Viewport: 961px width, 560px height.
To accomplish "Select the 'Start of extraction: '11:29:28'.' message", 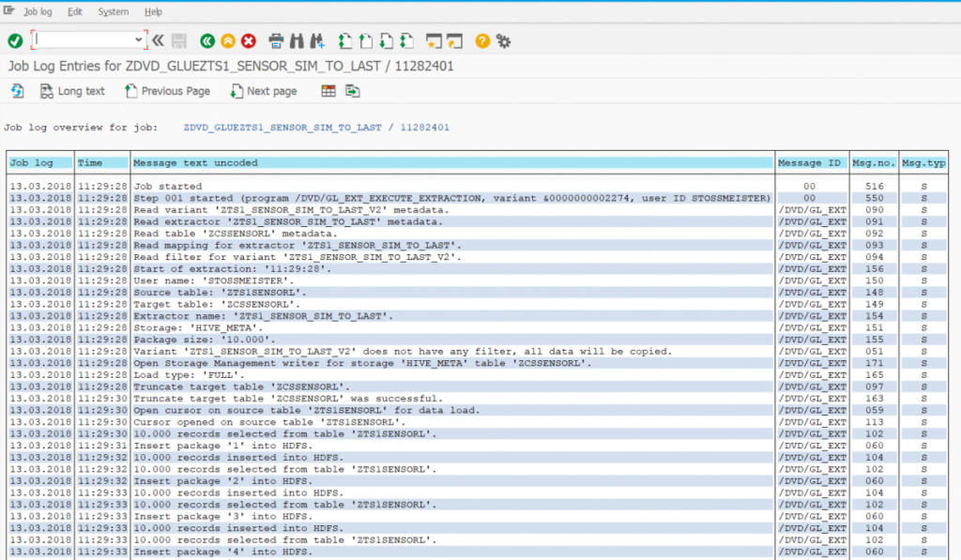I will point(233,269).
